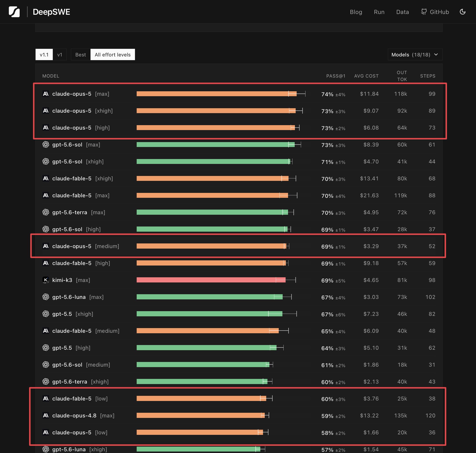Image resolution: width=476 pixels, height=453 pixels.
Task: Switch to the v1.1 version toggle
Action: point(44,54)
